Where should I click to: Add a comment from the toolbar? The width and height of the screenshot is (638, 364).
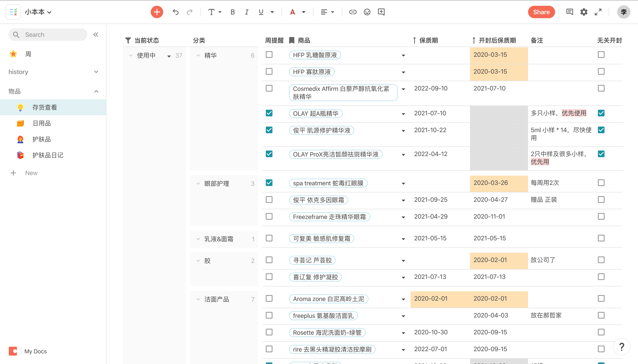click(381, 12)
